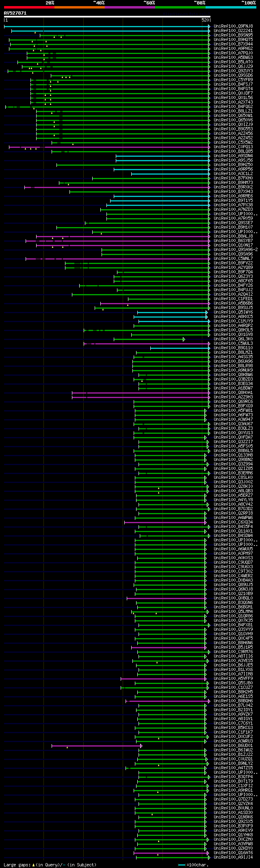The width and height of the screenshot is (260, 868).
Task: Open the UniRef100_Q9FNJ8 hit label
Action: (x=233, y=26)
